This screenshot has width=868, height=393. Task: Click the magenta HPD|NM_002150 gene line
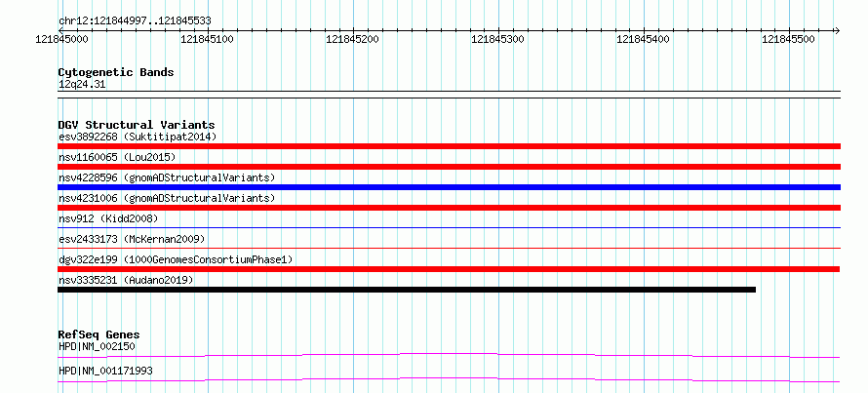pyautogui.click(x=449, y=355)
